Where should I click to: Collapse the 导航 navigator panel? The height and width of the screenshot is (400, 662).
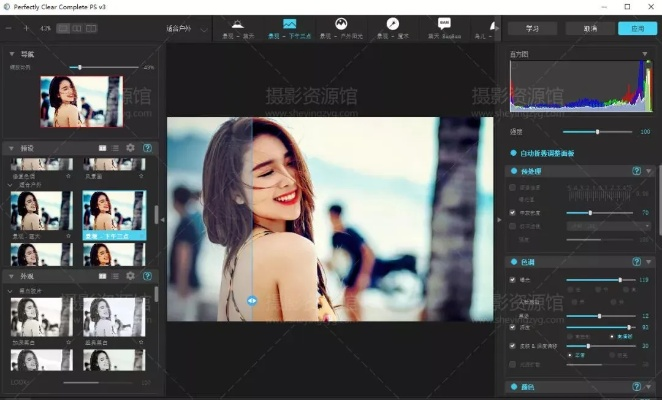pyautogui.click(x=11, y=54)
